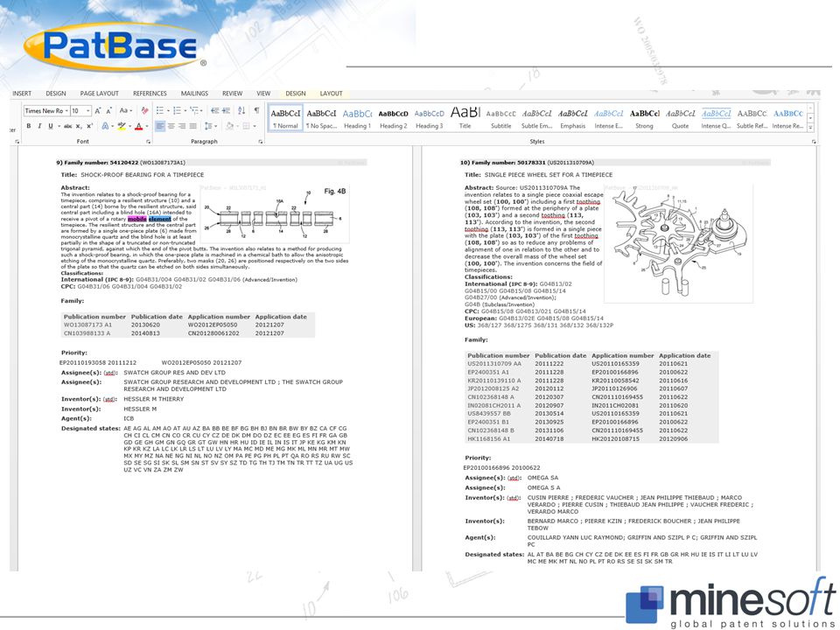
Task: Expand the underline style arrow
Action: click(x=59, y=126)
